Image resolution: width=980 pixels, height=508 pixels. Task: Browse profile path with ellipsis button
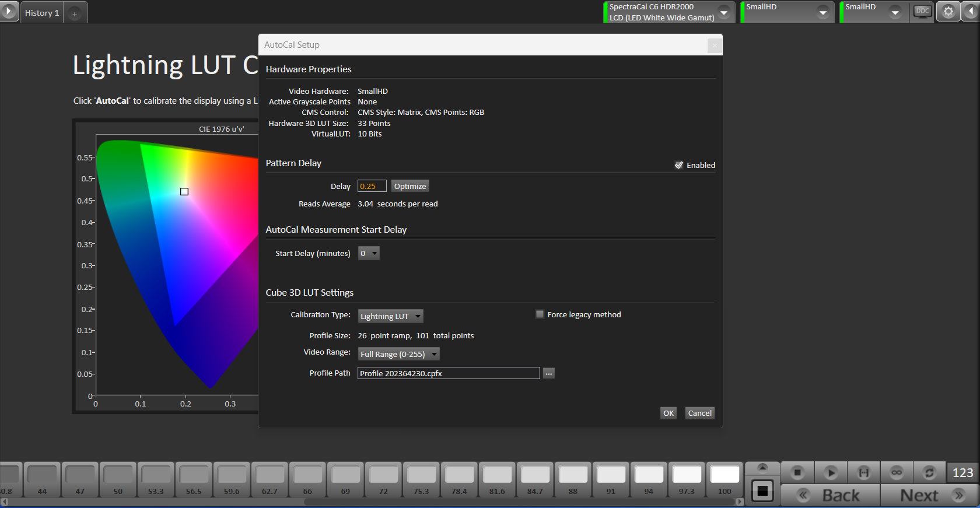coord(549,373)
